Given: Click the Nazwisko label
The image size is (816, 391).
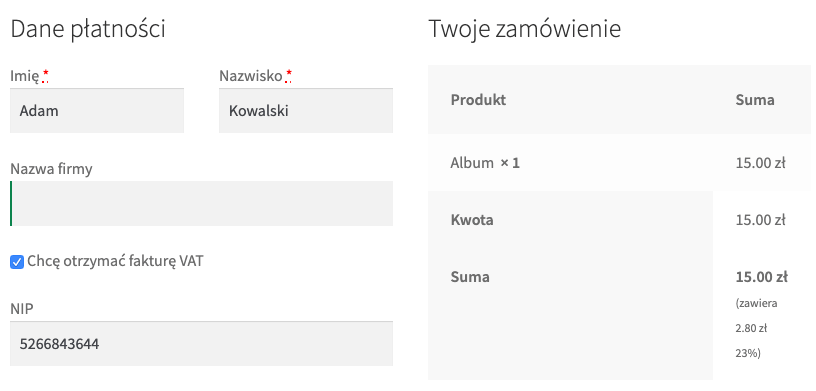Looking at the screenshot, I should [251, 76].
